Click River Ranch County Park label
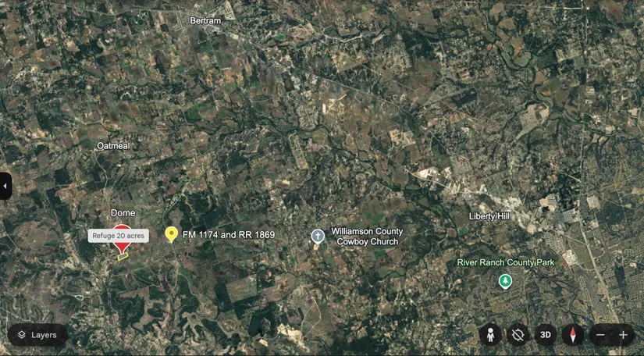Image resolution: width=644 pixels, height=356 pixels. pos(506,262)
